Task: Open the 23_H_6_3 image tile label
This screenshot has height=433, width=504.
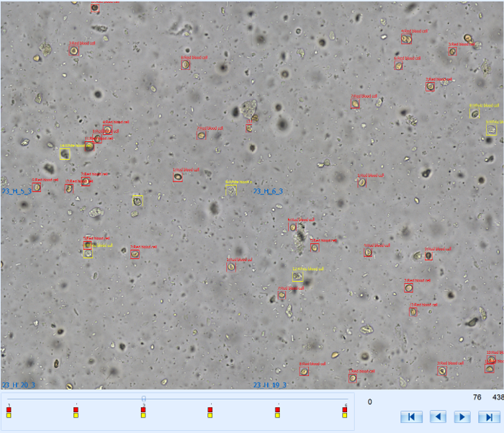Action: [268, 191]
